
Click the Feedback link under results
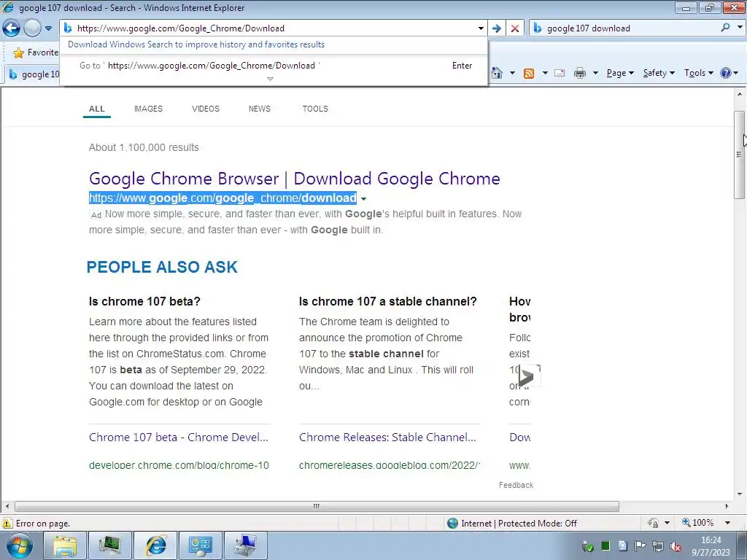[x=516, y=485]
